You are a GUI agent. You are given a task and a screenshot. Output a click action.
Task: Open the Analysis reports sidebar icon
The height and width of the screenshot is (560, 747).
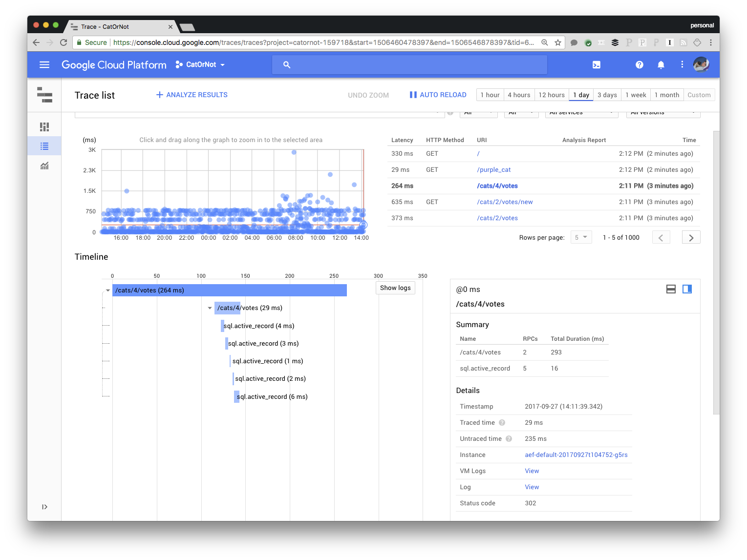coord(44,166)
